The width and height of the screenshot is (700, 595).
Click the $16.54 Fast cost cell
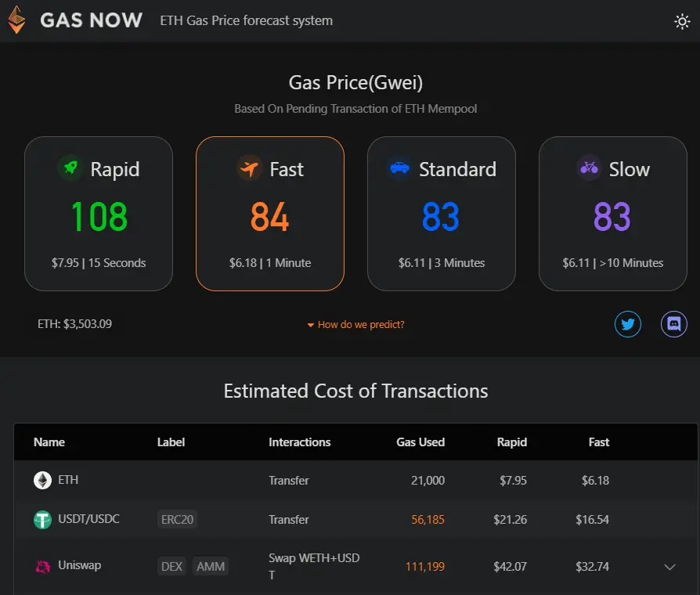click(x=593, y=520)
